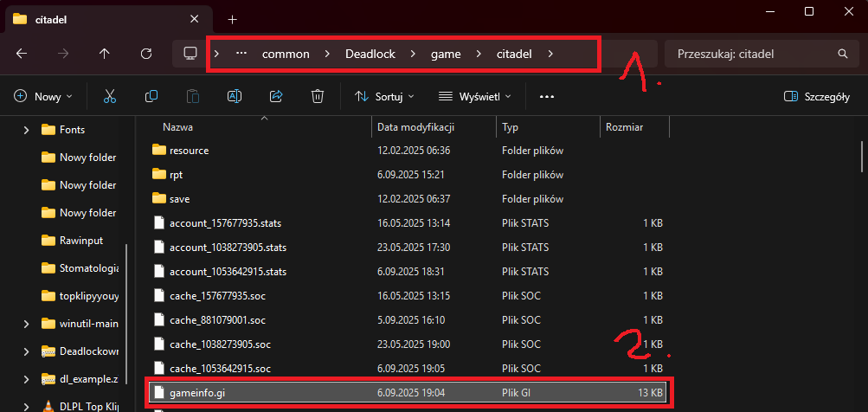Open a new tab with plus button
This screenshot has height=412, width=868.
tap(233, 19)
